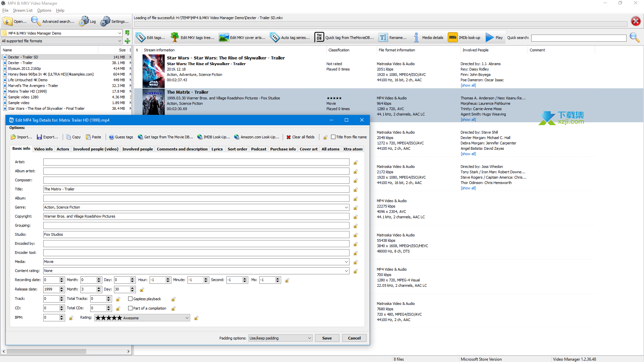Get tags from The Movie DB
644x362 pixels.
coord(166,137)
